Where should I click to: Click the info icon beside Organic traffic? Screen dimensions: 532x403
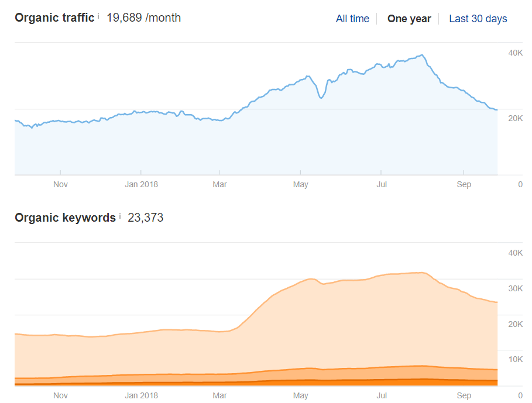[98, 16]
